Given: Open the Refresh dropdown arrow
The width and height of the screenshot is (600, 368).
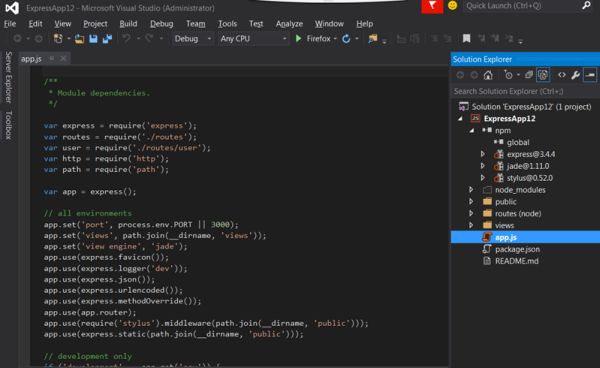Looking at the screenshot, I should point(357,39).
